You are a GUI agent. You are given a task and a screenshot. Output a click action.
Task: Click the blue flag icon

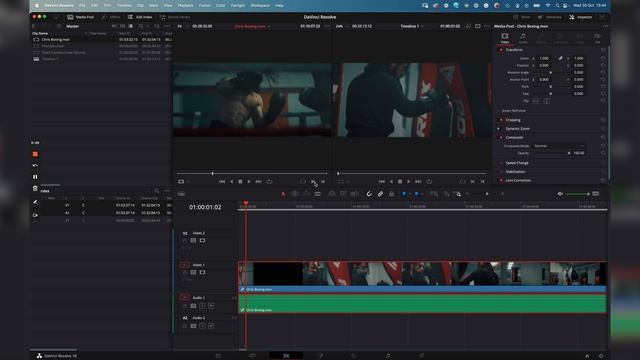coord(404,194)
